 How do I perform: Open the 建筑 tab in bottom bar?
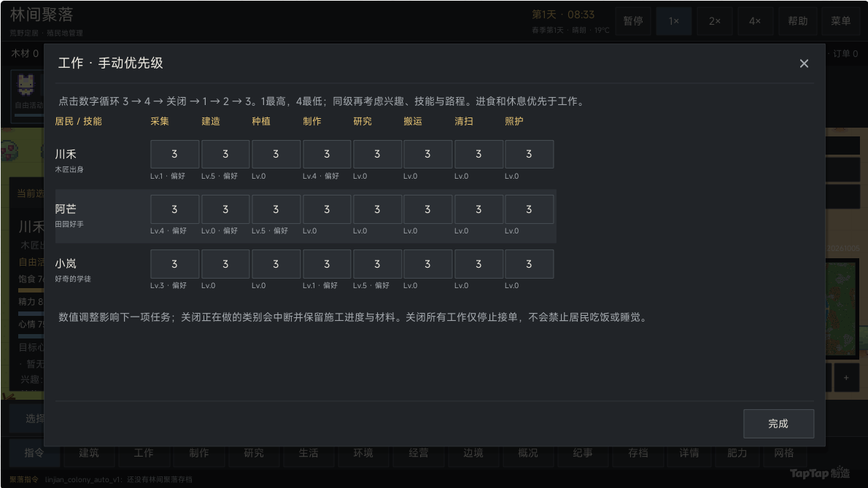(88, 453)
